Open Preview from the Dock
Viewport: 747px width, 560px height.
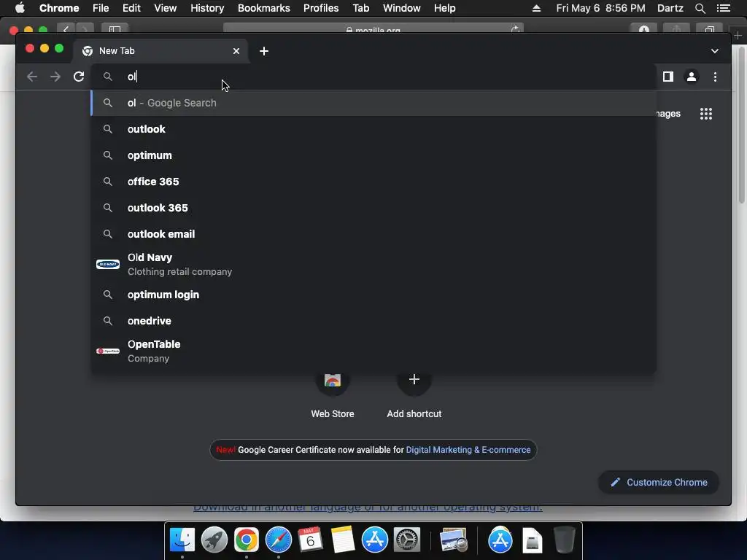coord(454,540)
